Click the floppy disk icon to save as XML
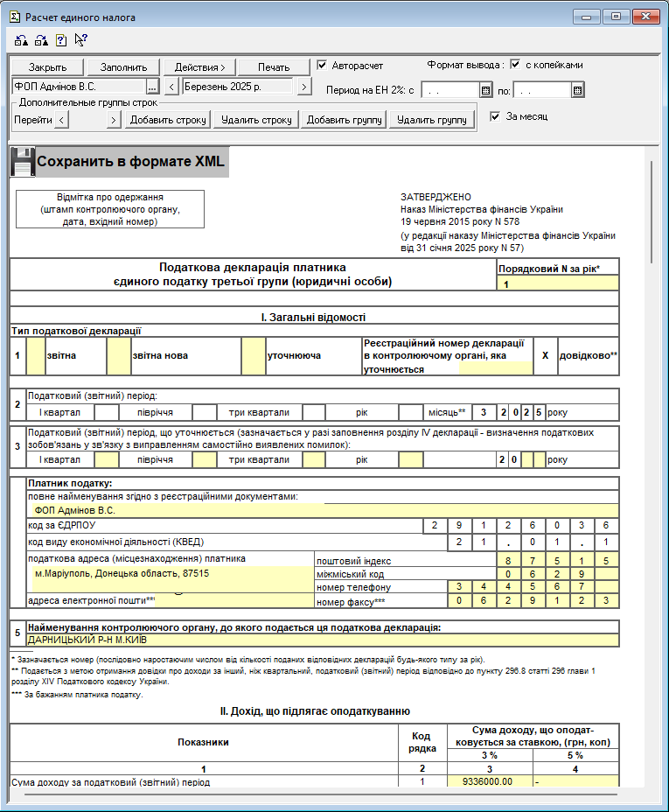This screenshot has height=812, width=669. [x=22, y=162]
